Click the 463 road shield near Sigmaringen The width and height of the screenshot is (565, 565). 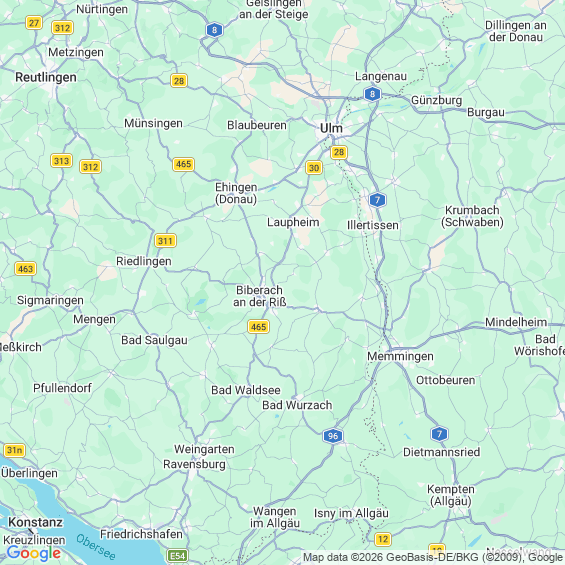click(x=26, y=268)
